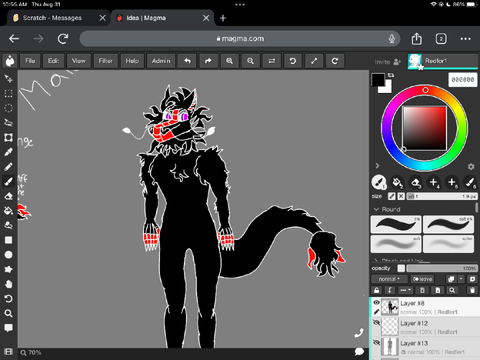Select the rotate view tool in left toolbar
The width and height of the screenshot is (480, 360).
point(8,299)
